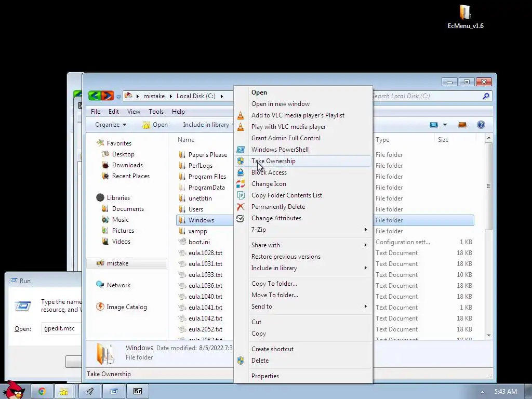The height and width of the screenshot is (399, 532).
Task: Expand the 7-Zip submenu
Action: [x=365, y=230]
